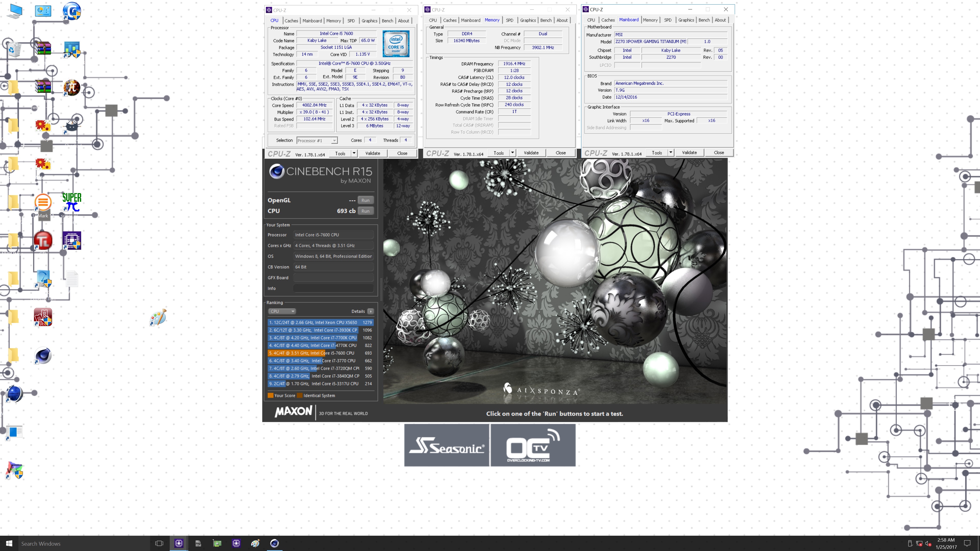The height and width of the screenshot is (551, 980).
Task: Open red city-map desktop shortcut
Action: [x=43, y=317]
